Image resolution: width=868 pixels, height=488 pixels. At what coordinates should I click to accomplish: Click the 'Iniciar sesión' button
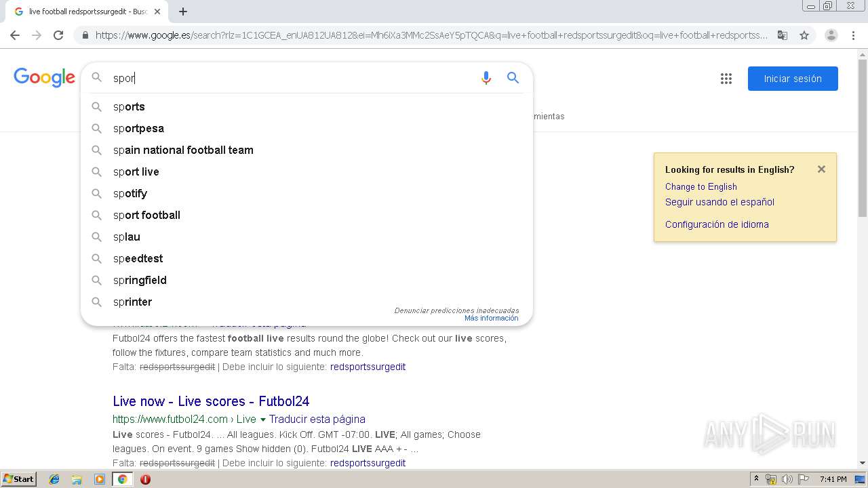[x=793, y=79]
